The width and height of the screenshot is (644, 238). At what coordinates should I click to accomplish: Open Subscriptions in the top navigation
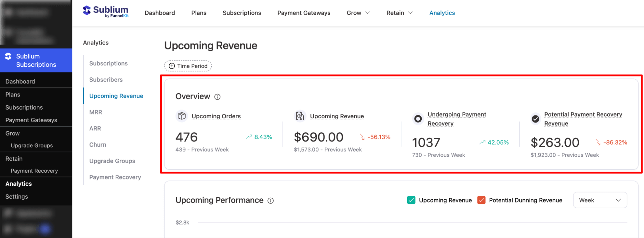click(x=242, y=13)
